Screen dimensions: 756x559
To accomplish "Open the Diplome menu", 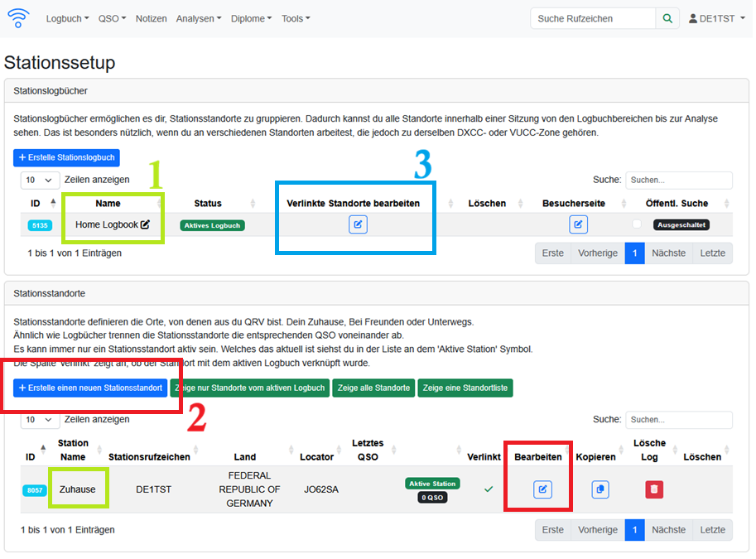I will tap(252, 18).
